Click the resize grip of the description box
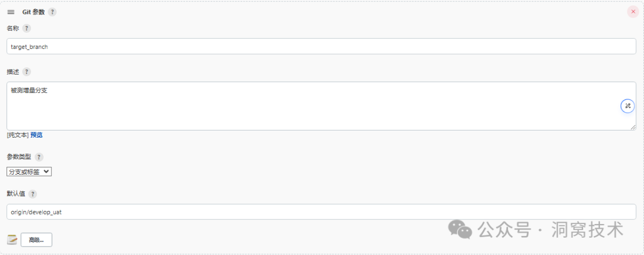Screen dimensions: 644x255 (x=633, y=127)
